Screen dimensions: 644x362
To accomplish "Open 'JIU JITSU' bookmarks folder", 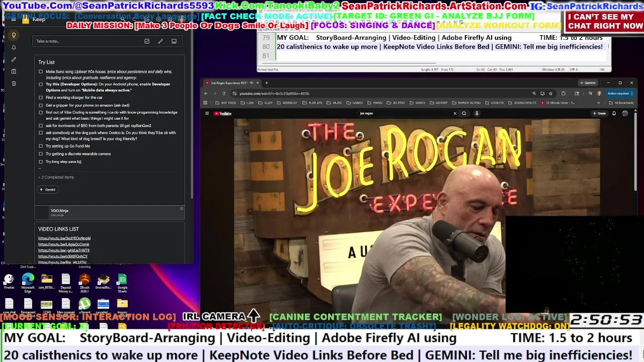I will [395, 103].
